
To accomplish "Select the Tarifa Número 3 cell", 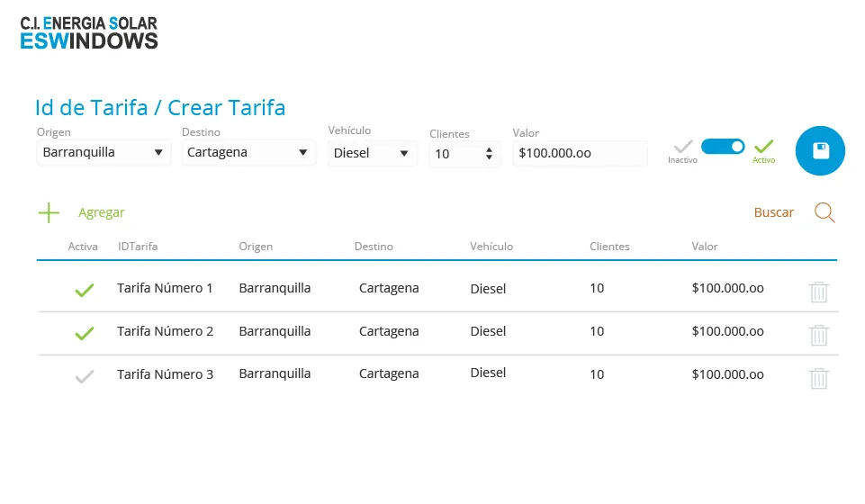I will (x=165, y=374).
